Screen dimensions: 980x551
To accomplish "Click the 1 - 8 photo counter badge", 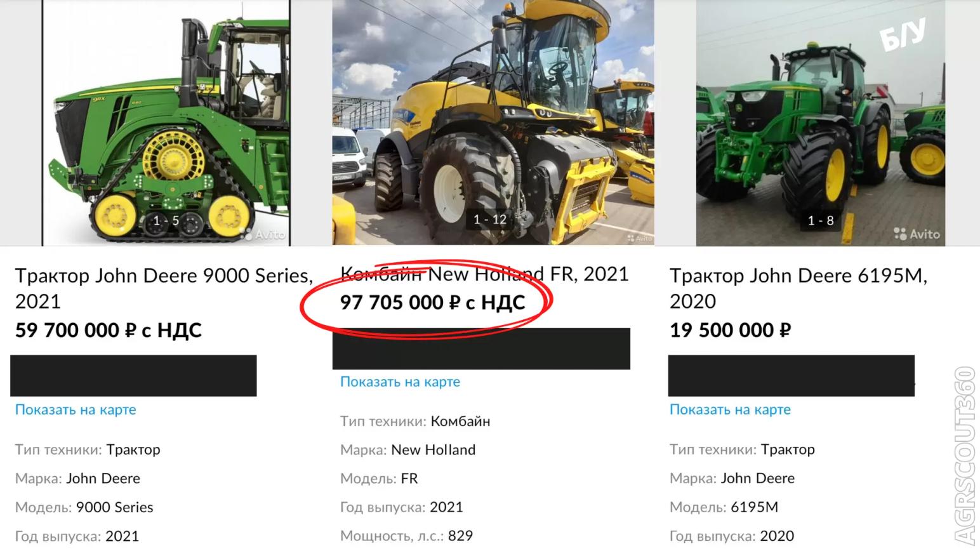I will click(x=821, y=221).
